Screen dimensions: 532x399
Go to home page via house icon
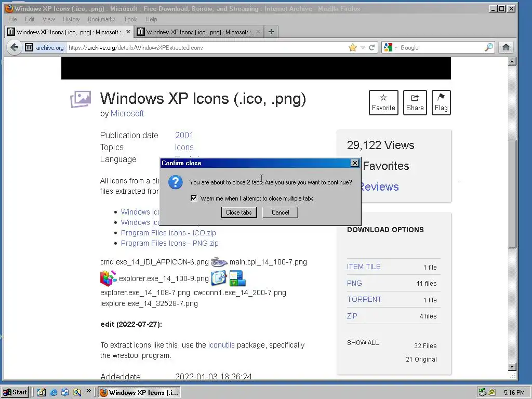[506, 47]
